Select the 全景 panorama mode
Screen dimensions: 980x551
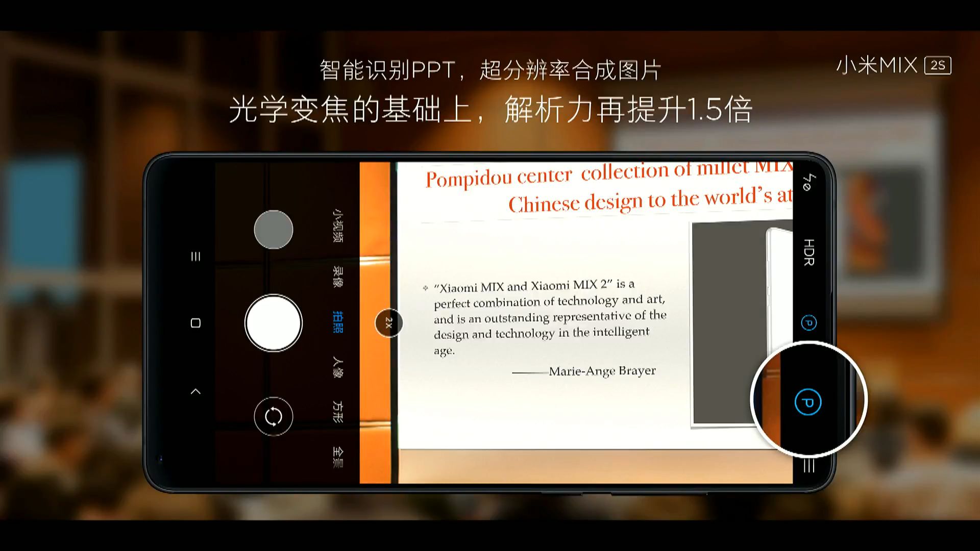[337, 457]
